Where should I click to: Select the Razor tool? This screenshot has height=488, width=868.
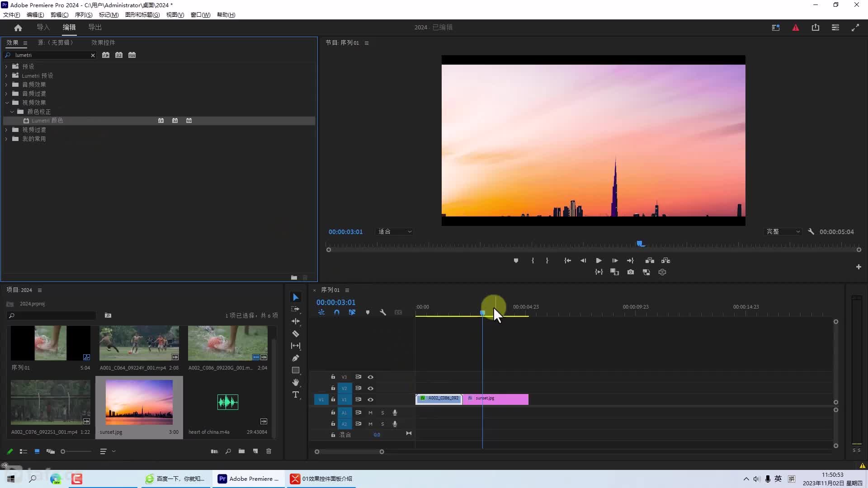[296, 333]
